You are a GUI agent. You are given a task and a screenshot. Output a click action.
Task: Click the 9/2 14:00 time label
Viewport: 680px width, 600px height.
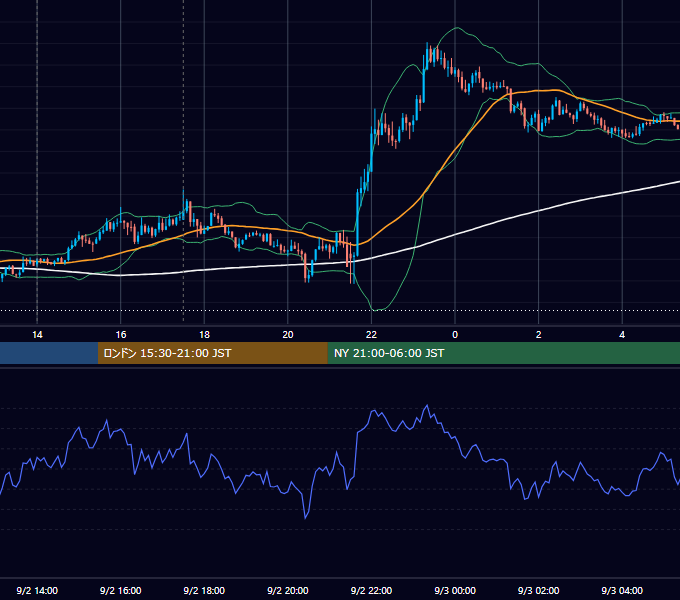click(37, 590)
